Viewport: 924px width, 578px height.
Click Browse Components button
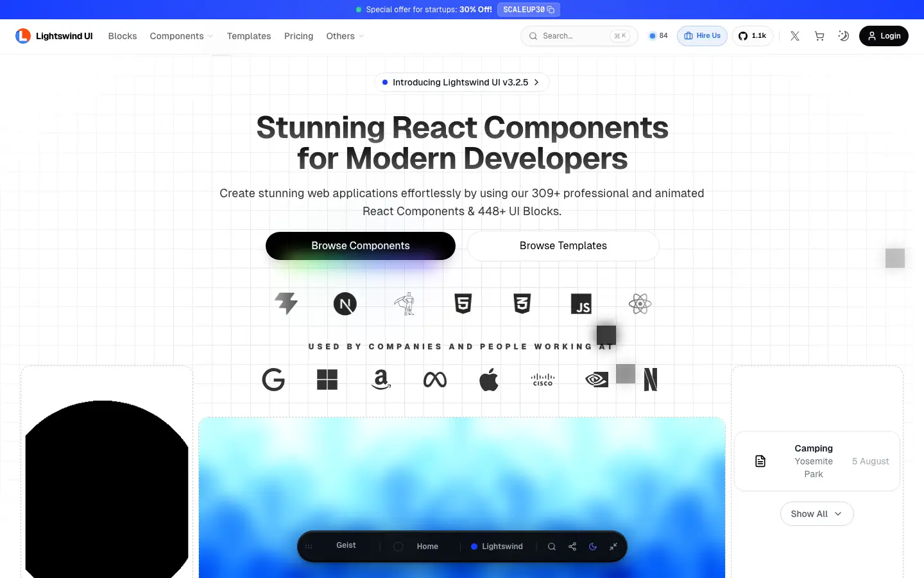361,246
